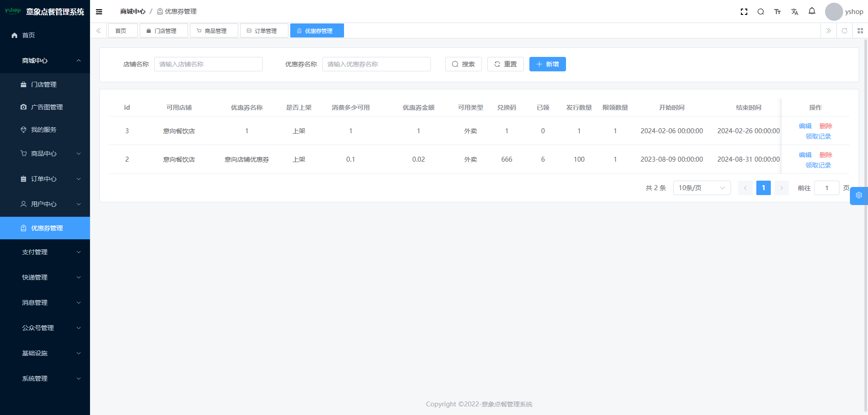Click 商城中心 in the breadcrumb
Screen dimensions: 868x415
pyautogui.click(x=133, y=11)
